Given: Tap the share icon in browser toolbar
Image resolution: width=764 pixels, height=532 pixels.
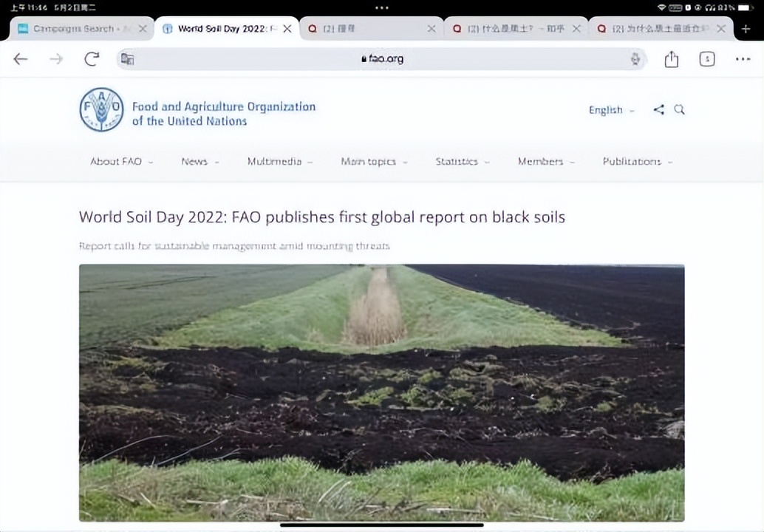Looking at the screenshot, I should click(x=671, y=59).
